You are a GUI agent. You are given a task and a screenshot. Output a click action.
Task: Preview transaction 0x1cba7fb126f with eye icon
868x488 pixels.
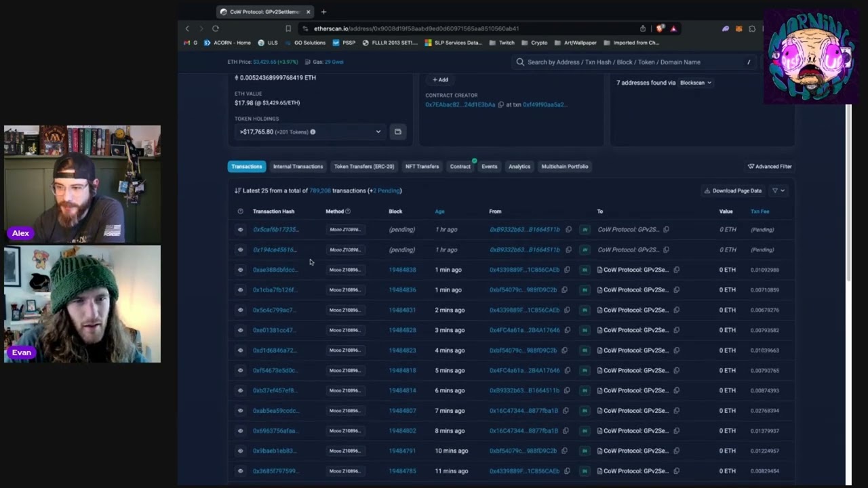click(x=240, y=290)
